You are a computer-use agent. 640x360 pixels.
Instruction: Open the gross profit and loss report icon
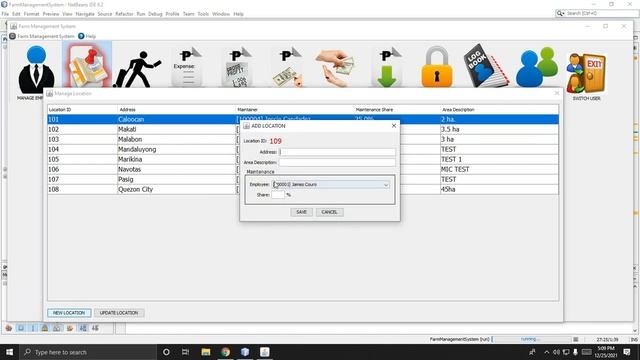(x=237, y=67)
